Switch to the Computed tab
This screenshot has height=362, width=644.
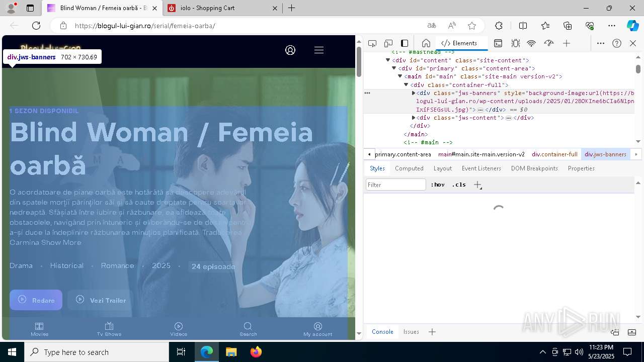point(409,168)
